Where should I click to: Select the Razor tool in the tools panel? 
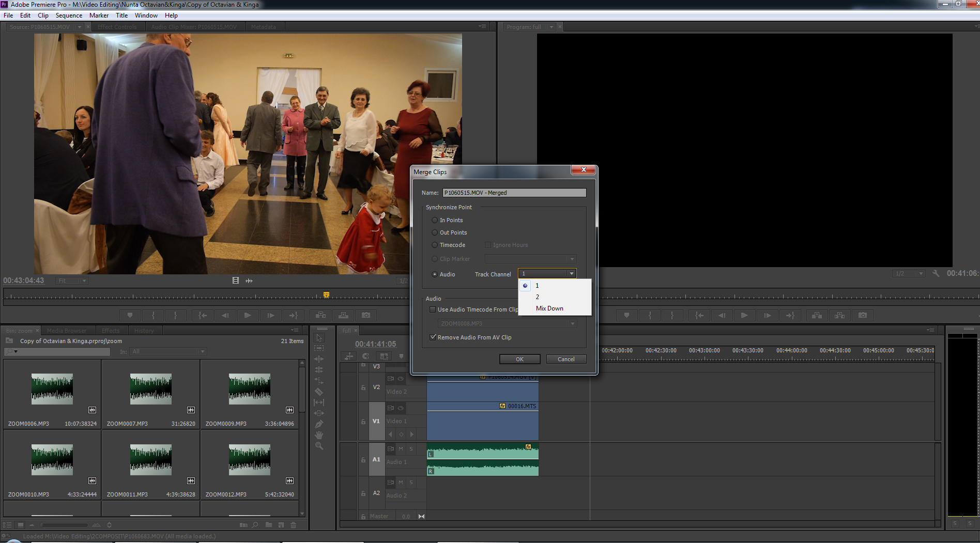coord(319,392)
